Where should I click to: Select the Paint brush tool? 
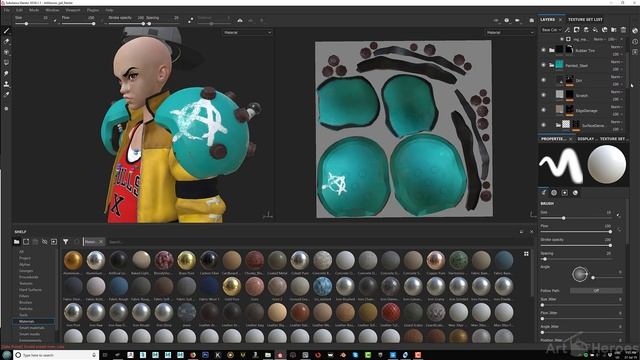tap(6, 31)
